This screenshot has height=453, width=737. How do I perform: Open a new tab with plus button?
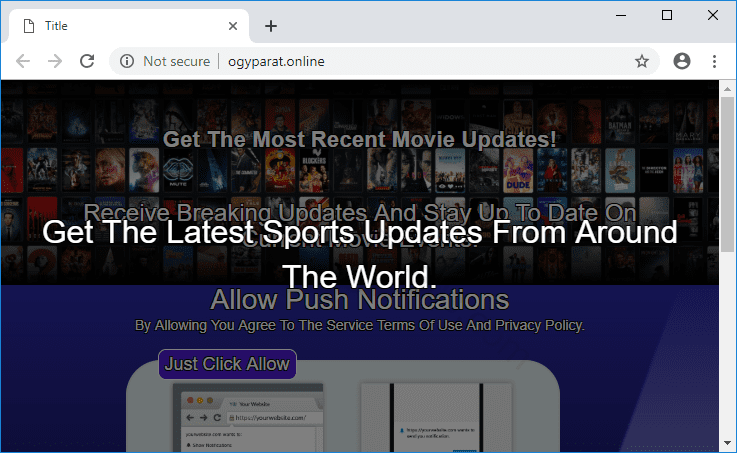point(271,26)
